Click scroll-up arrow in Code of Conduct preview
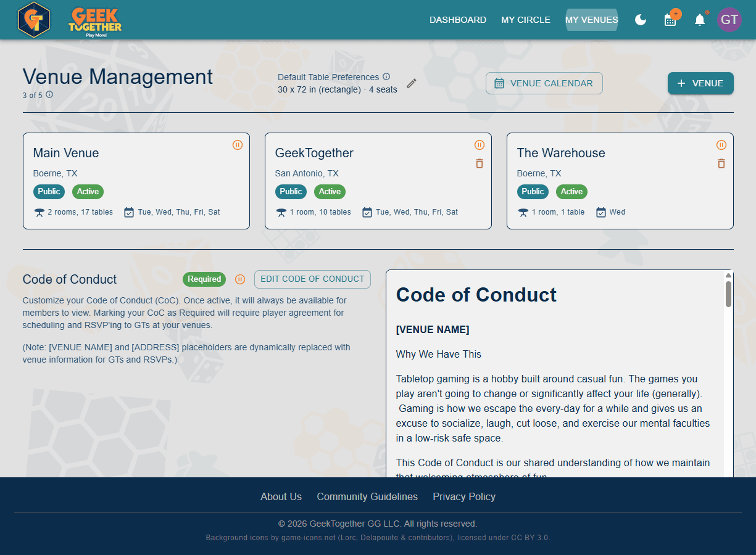Image resolution: width=756 pixels, height=555 pixels. tap(728, 276)
